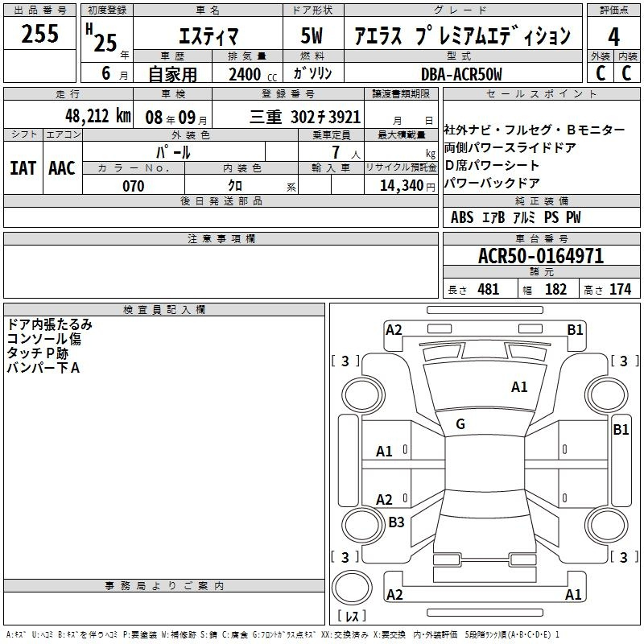Select sales point 社外ナビ・フルセグ・Bモニター
Viewport: 644px width, 644px height.
535,130
